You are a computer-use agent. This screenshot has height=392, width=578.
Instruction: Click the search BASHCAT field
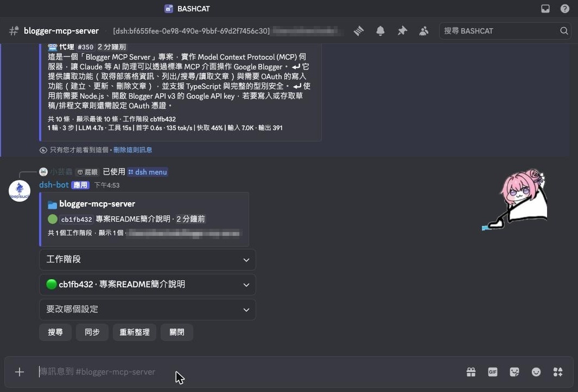click(x=505, y=31)
